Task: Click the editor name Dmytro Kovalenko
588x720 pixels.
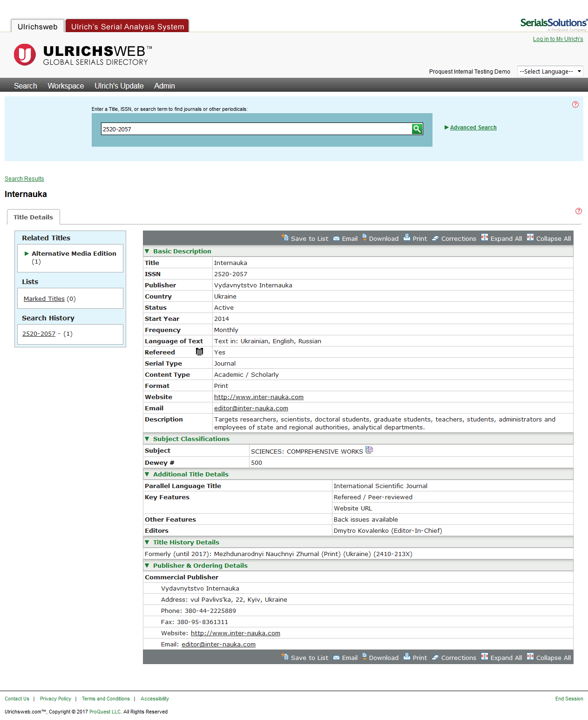Action: click(361, 530)
